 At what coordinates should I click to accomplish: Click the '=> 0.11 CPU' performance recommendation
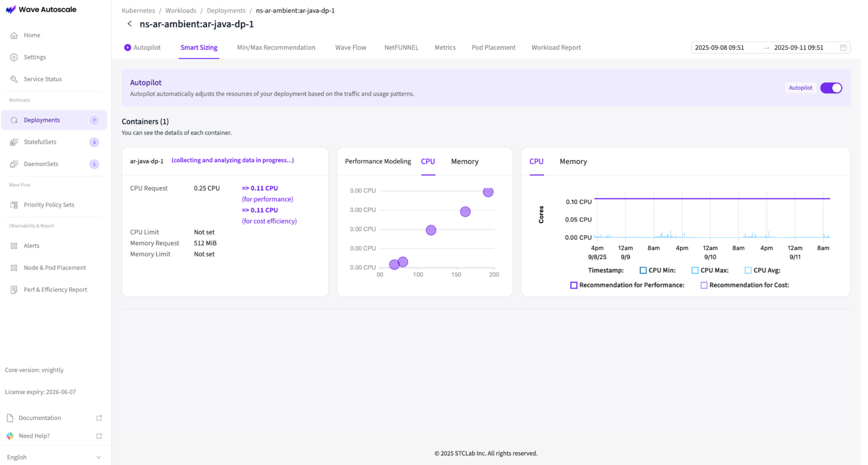pos(260,188)
